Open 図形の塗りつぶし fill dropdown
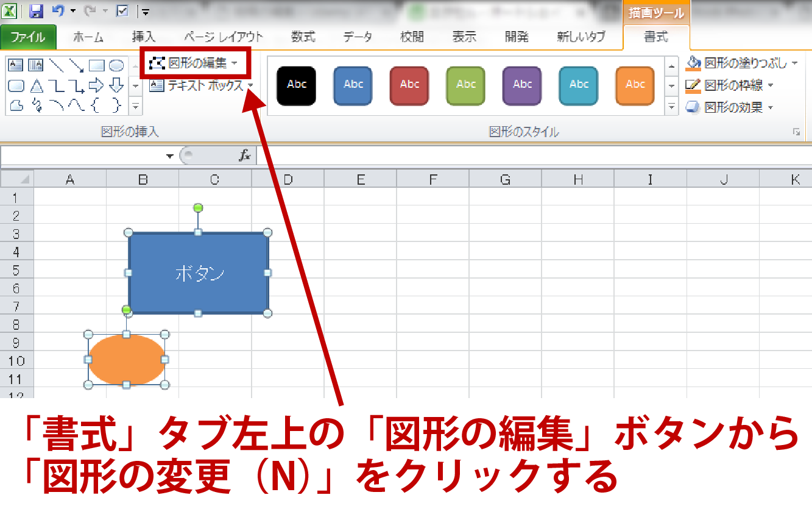 point(742,63)
